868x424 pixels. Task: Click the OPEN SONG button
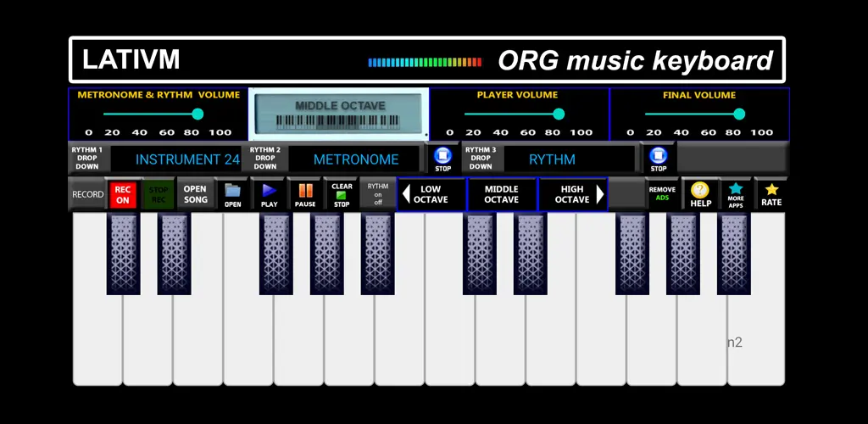pyautogui.click(x=195, y=194)
